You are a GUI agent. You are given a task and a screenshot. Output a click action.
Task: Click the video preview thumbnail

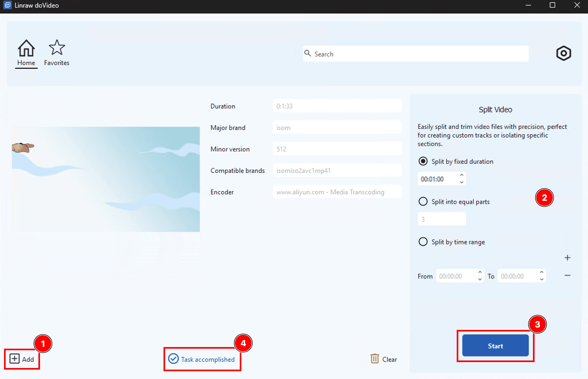(106, 179)
